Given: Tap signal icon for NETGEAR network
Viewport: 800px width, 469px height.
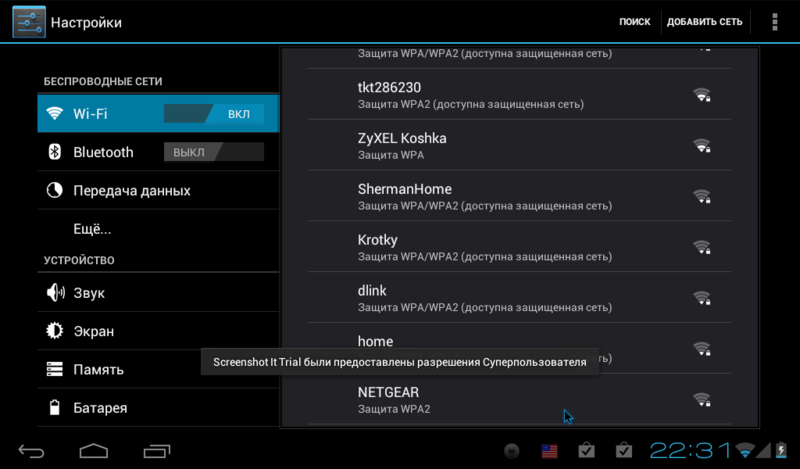Looking at the screenshot, I should (x=702, y=400).
